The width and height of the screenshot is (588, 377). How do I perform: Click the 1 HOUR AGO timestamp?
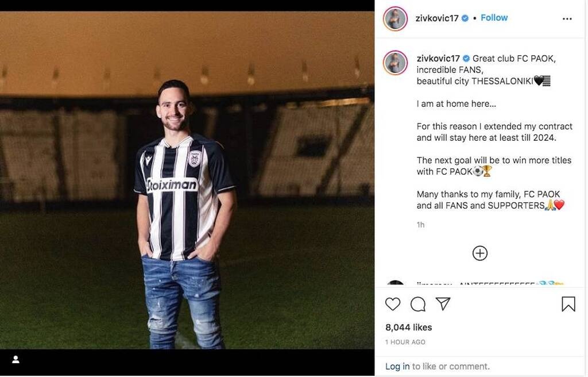coord(405,342)
